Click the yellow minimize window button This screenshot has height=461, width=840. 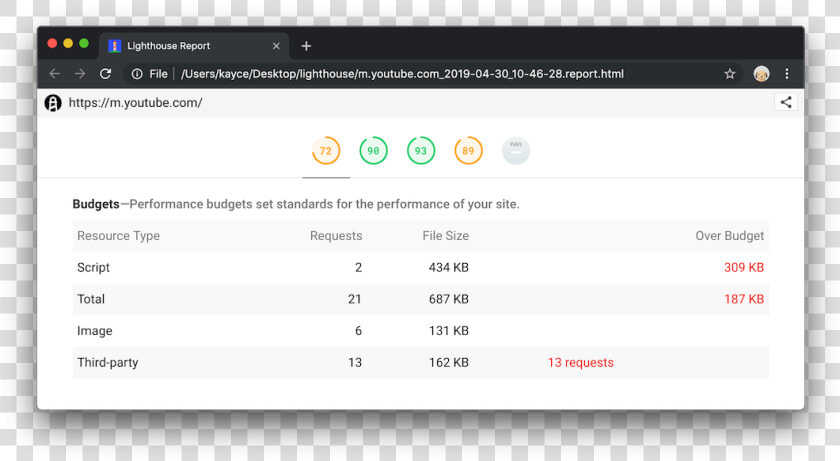68,43
